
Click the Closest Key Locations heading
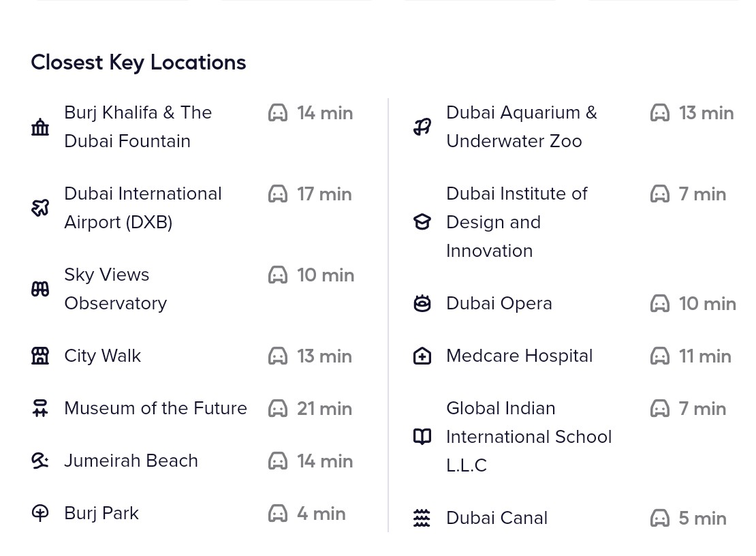click(x=138, y=62)
